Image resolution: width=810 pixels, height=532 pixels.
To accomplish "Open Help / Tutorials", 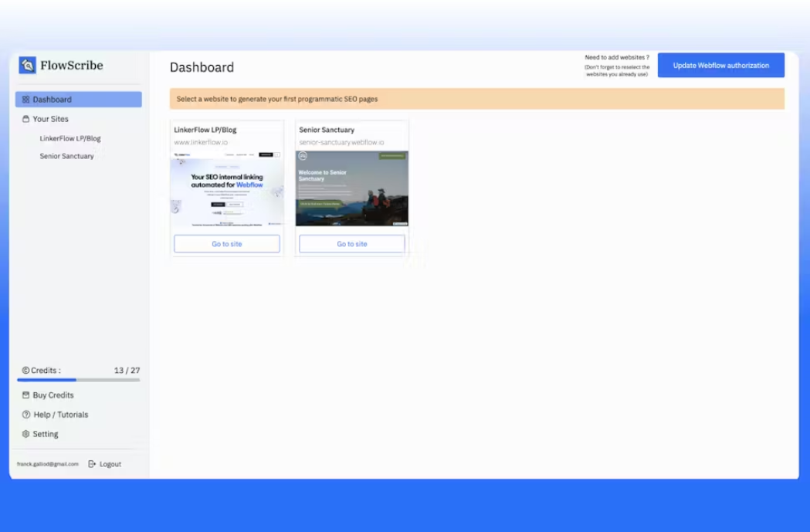I will point(61,415).
